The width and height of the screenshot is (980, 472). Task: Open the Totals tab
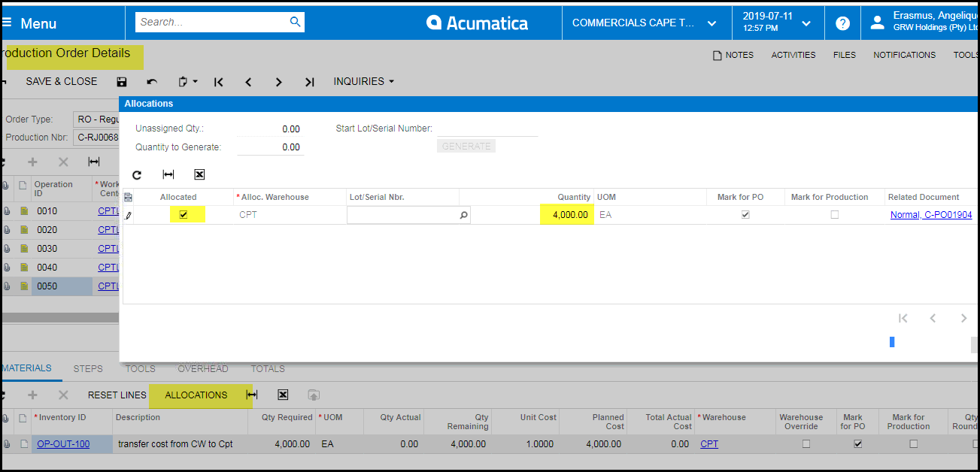click(268, 368)
